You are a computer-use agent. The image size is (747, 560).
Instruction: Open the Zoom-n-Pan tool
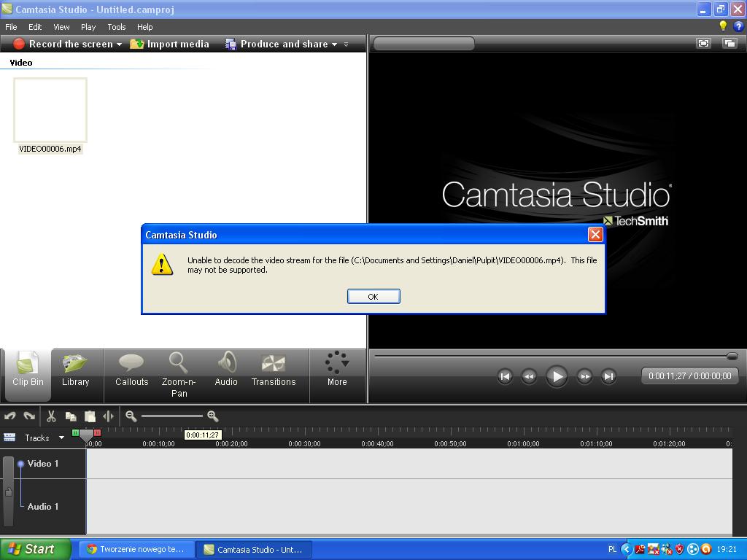pos(179,375)
